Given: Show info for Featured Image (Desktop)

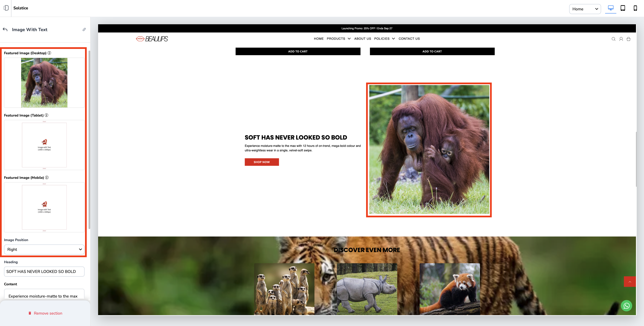Looking at the screenshot, I should [49, 53].
